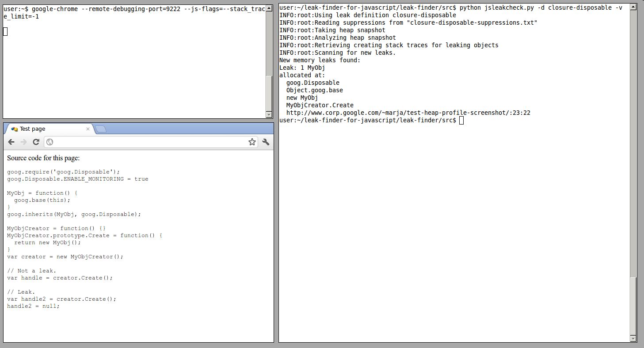Click the cursor at the jsleakcheck terminal prompt
This screenshot has width=644, height=348.
pos(461,121)
